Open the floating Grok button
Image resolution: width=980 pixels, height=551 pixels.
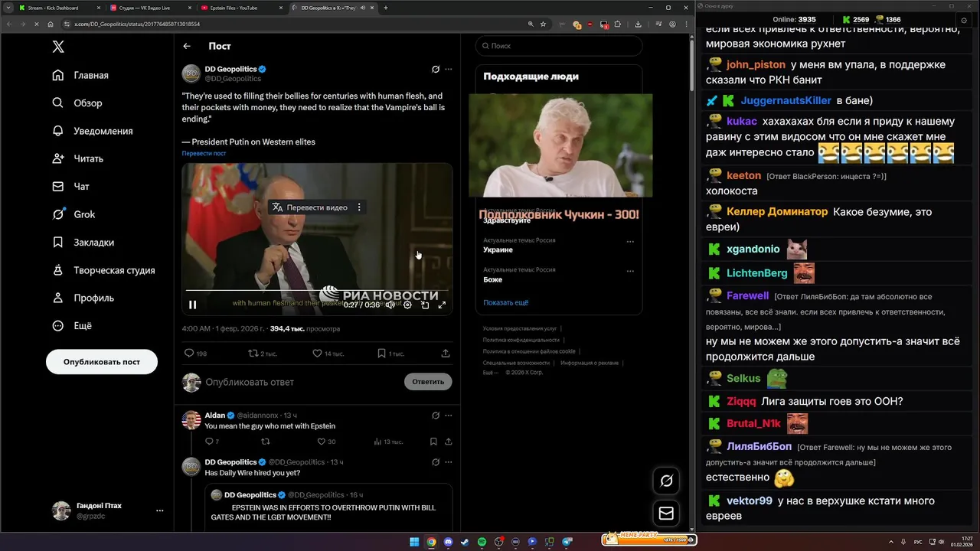point(666,481)
